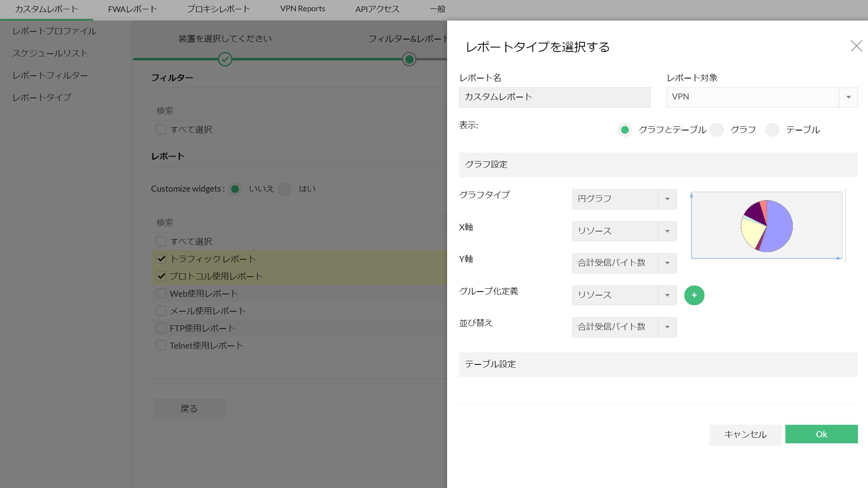Viewport: 868px width, 488px height.
Task: Click the green plus add-grouping button
Action: 694,295
